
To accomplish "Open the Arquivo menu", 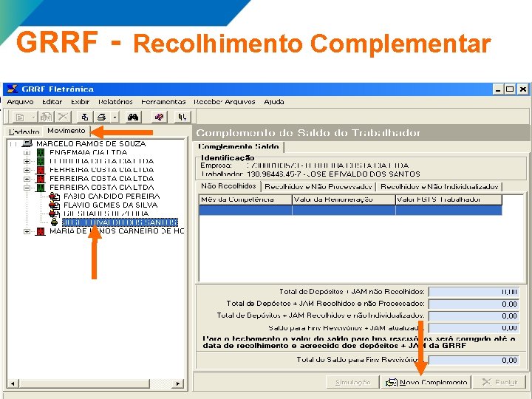I will (x=21, y=102).
